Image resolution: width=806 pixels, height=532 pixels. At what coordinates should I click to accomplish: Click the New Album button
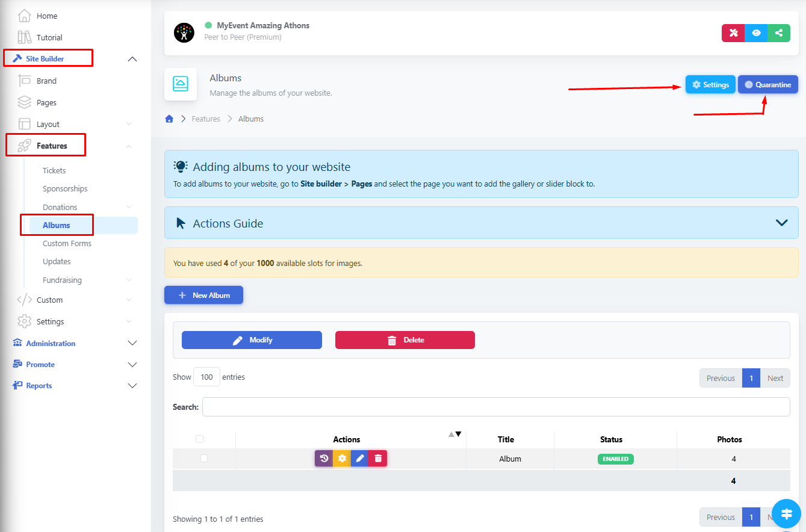coord(203,295)
